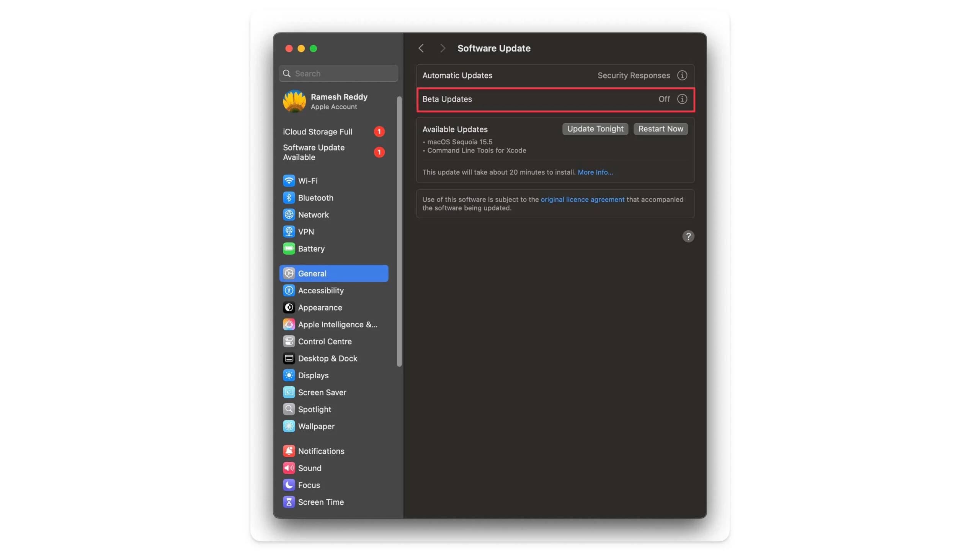The height and width of the screenshot is (551, 980).
Task: Open Desktop & Dock icon
Action: point(289,358)
